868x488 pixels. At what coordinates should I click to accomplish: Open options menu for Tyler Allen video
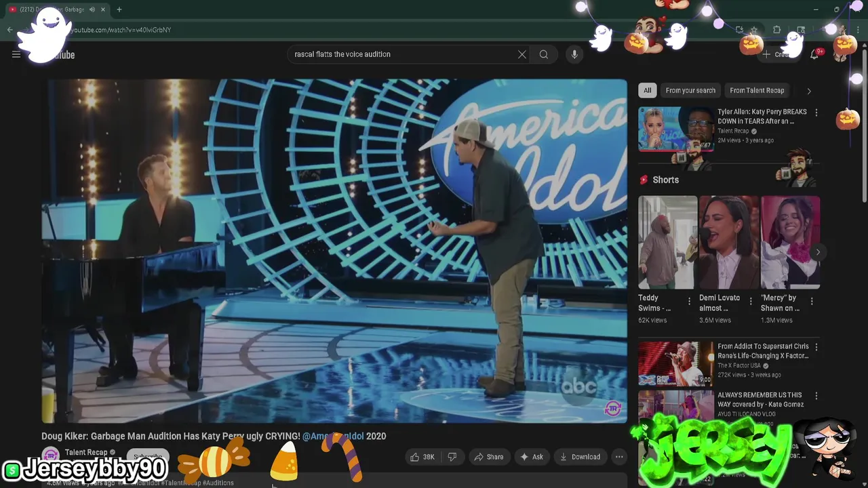pos(816,113)
